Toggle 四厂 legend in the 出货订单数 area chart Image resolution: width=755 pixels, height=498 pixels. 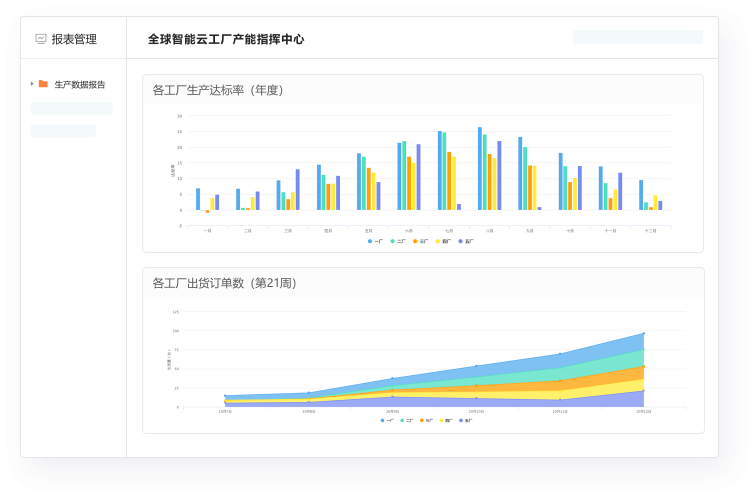point(446,420)
